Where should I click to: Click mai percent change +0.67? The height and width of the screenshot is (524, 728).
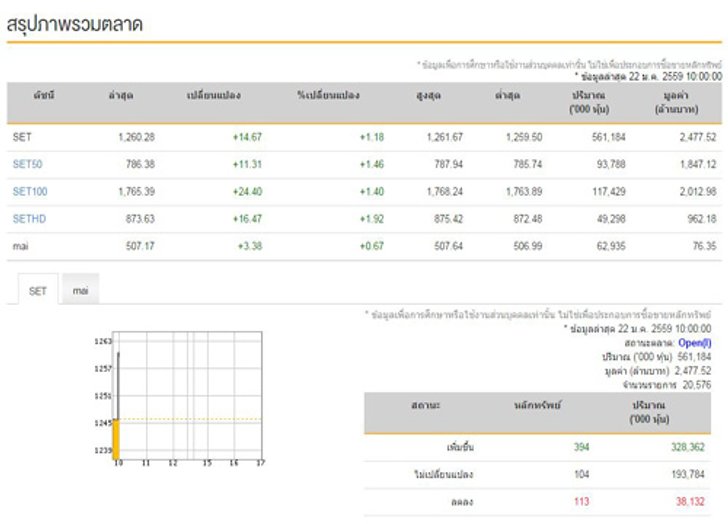372,246
